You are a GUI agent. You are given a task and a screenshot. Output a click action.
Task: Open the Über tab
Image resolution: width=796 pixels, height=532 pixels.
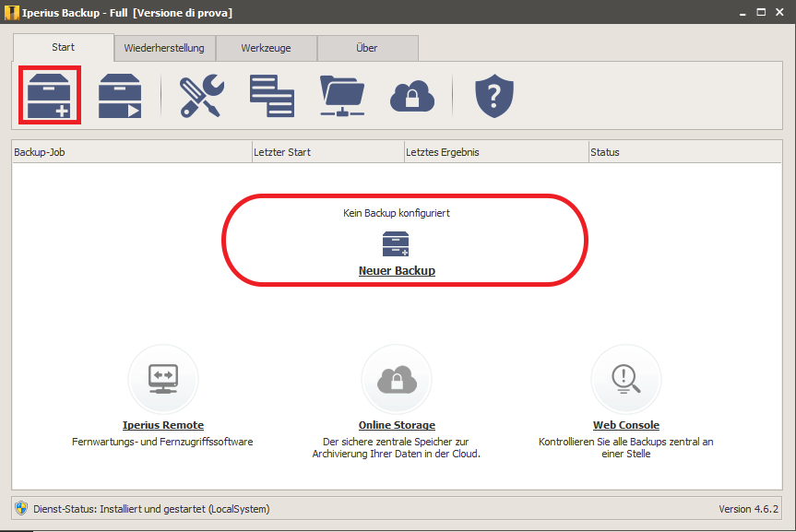[367, 48]
